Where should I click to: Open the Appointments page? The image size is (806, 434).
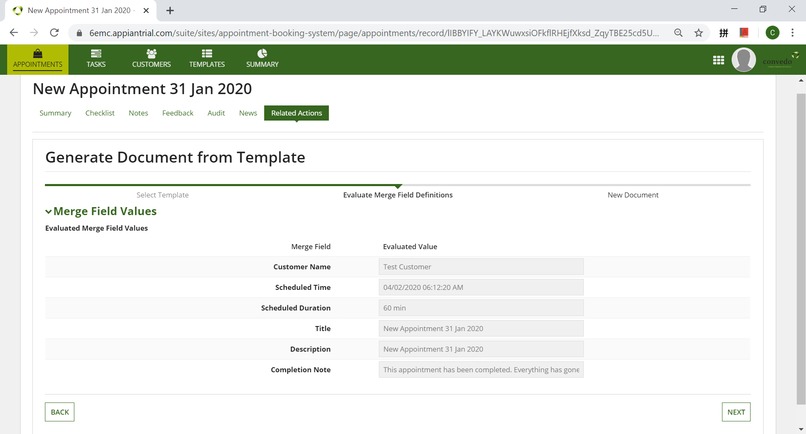pyautogui.click(x=38, y=59)
